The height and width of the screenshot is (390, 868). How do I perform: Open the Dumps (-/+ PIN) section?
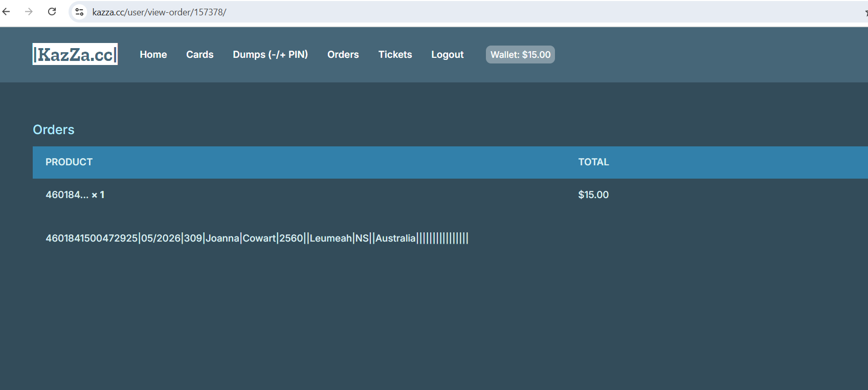pyautogui.click(x=270, y=55)
